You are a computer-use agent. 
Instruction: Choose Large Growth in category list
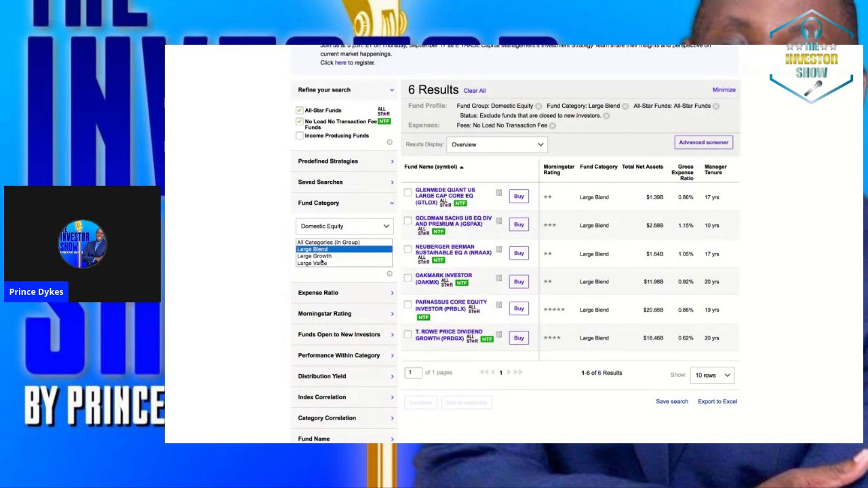(x=344, y=256)
